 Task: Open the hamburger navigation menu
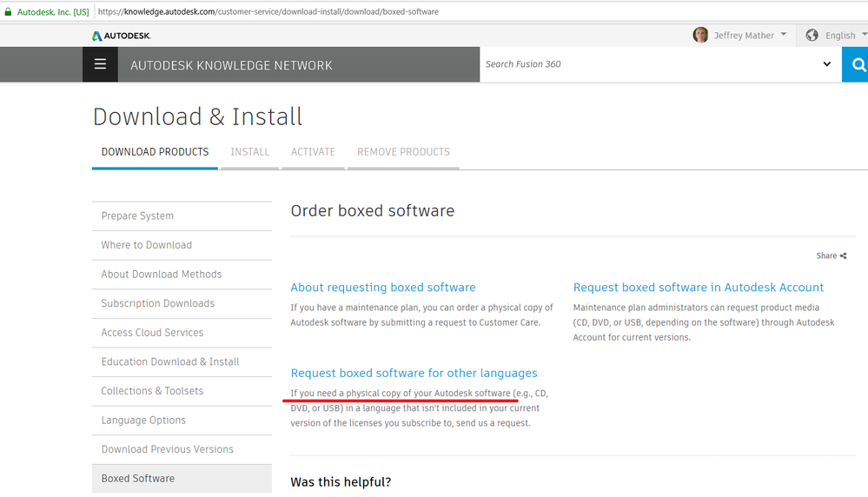[x=100, y=64]
